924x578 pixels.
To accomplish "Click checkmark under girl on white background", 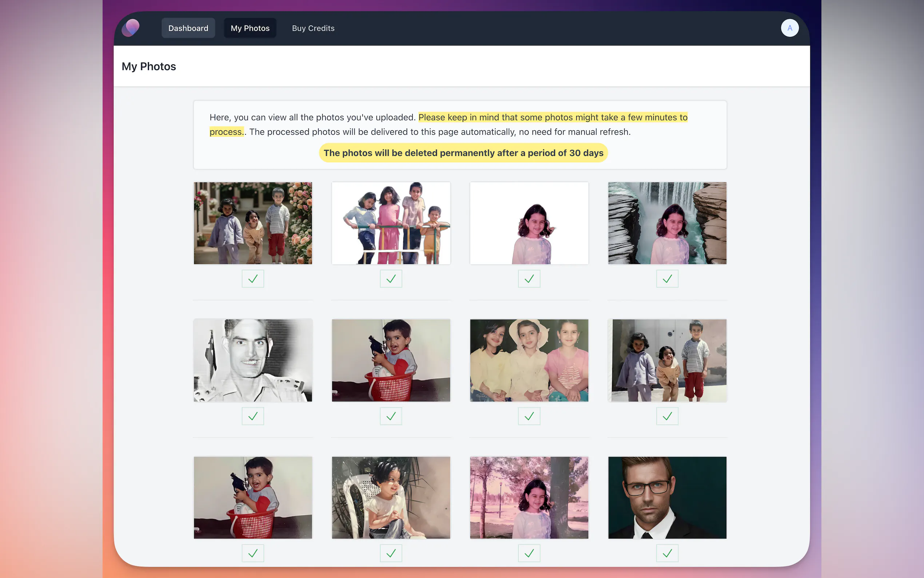I will click(x=529, y=279).
